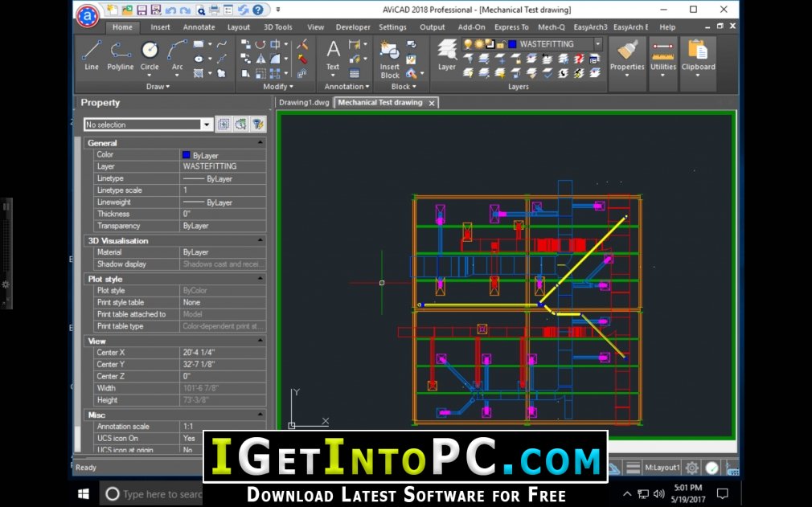Open the 3D Tools ribbon tab
The height and width of the screenshot is (507, 812).
[x=277, y=27]
